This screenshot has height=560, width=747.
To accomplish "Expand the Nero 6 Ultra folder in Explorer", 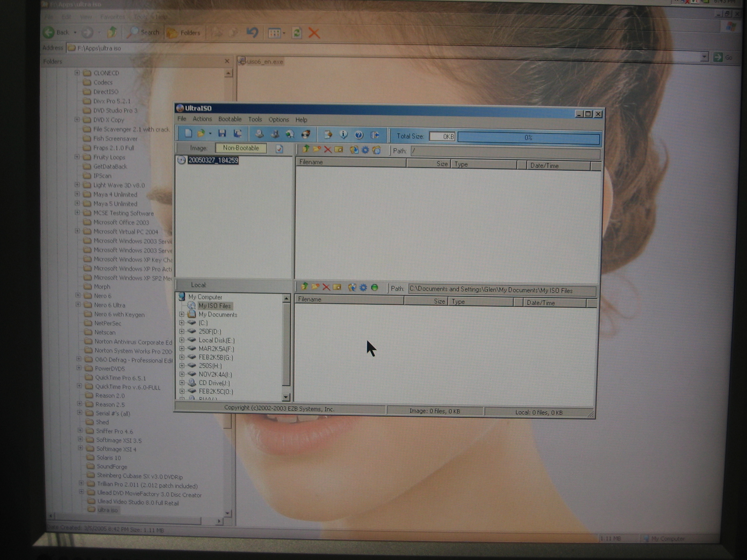I will click(78, 304).
